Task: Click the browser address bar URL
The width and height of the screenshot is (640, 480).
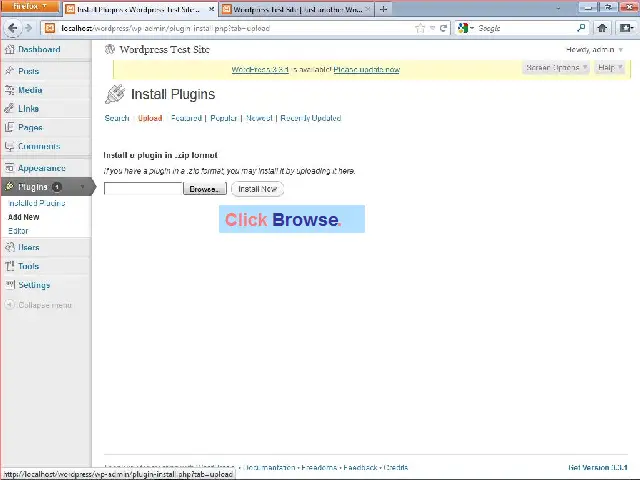Action: tap(165, 28)
